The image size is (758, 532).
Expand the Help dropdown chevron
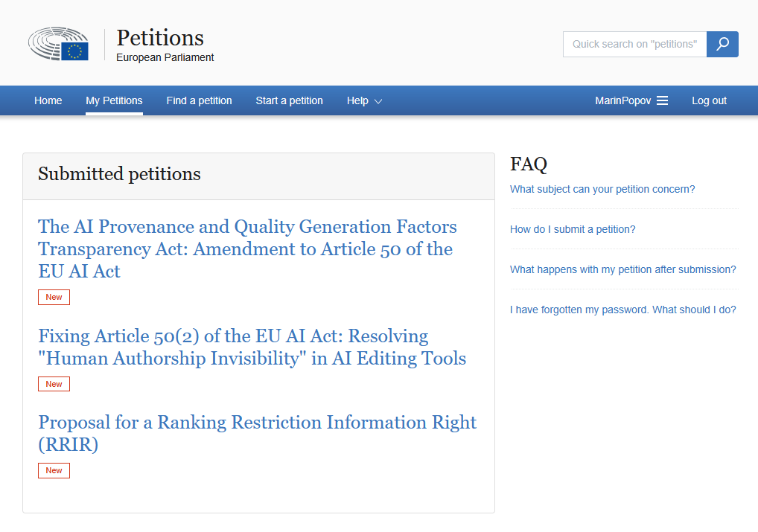click(x=378, y=101)
